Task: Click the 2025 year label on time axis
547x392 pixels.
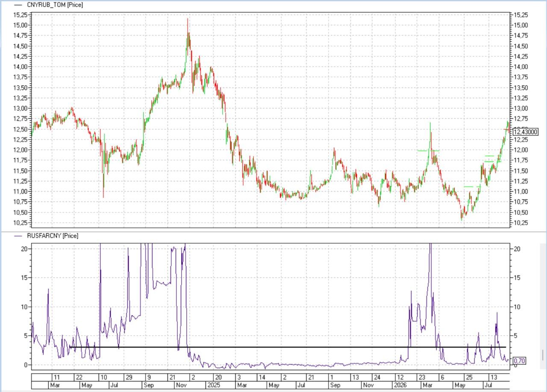Action: coord(213,385)
